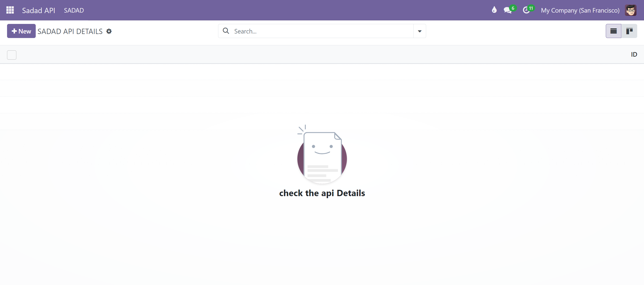Click the check the api Details link
This screenshot has height=285, width=644.
click(x=321, y=192)
